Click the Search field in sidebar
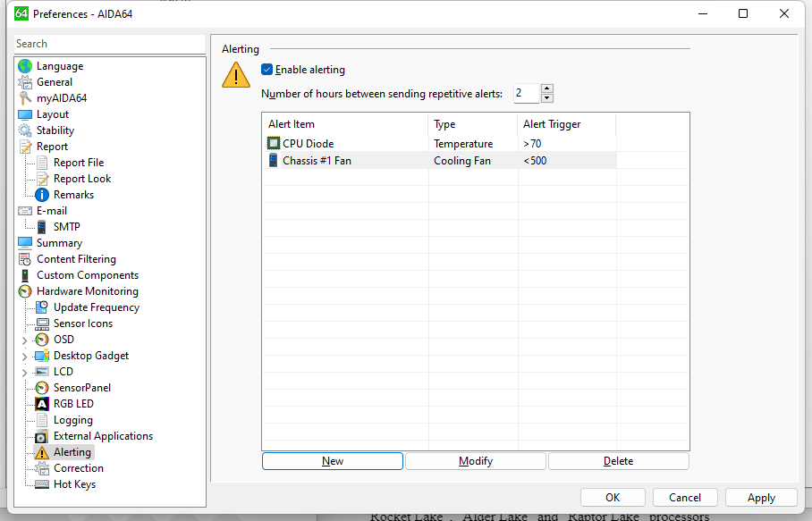The height and width of the screenshot is (521, 812). [x=109, y=44]
